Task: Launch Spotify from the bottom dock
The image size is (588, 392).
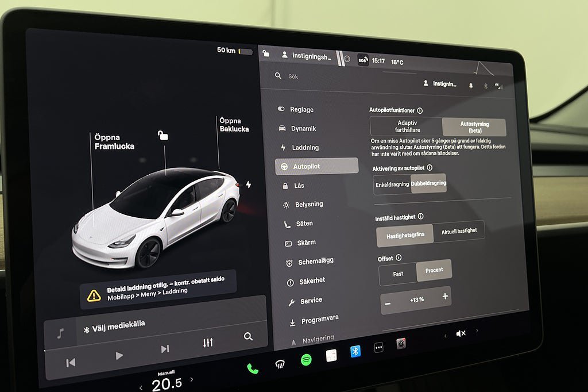Action: coord(307,360)
